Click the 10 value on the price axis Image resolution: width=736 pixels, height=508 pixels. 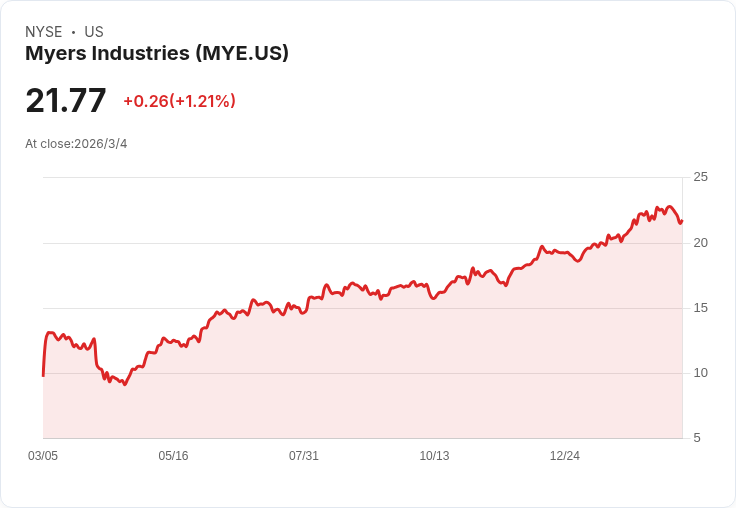tap(700, 373)
